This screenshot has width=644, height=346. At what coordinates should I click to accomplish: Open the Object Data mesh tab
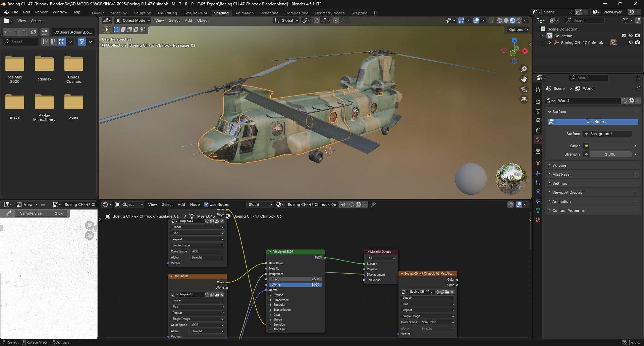[x=538, y=211]
